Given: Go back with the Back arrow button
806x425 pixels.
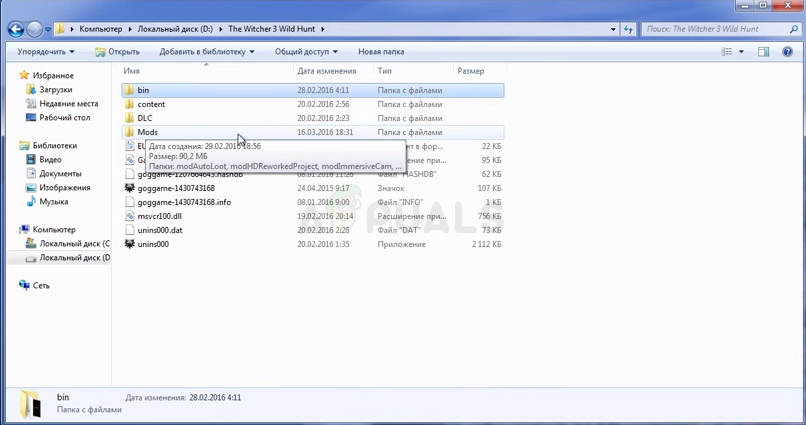Looking at the screenshot, I should tap(16, 29).
